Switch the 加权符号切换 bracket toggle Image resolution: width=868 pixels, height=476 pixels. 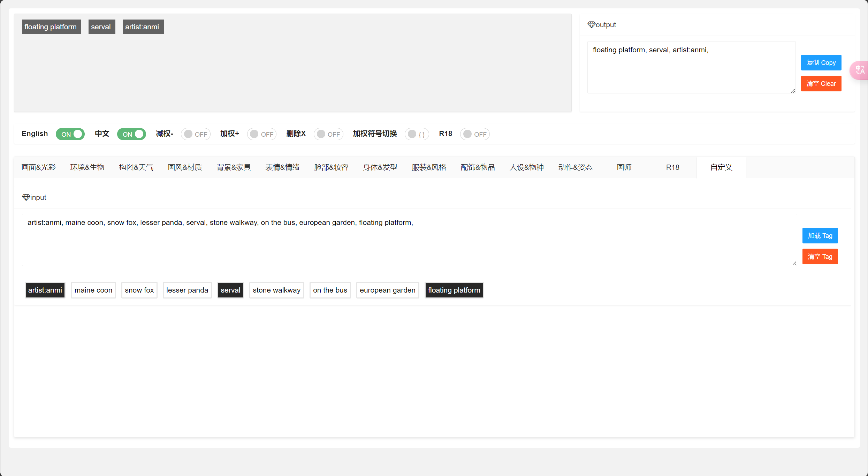coord(417,134)
